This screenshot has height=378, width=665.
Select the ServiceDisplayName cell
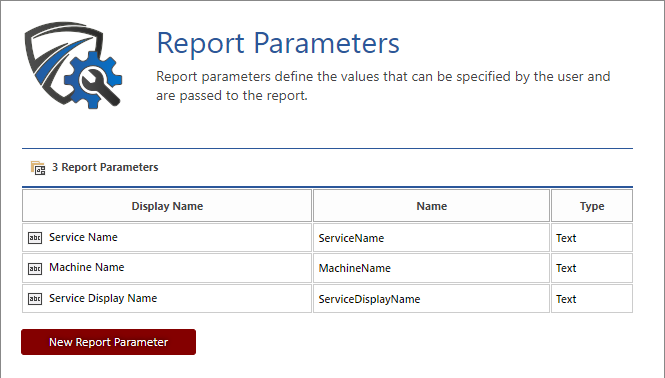pyautogui.click(x=431, y=299)
